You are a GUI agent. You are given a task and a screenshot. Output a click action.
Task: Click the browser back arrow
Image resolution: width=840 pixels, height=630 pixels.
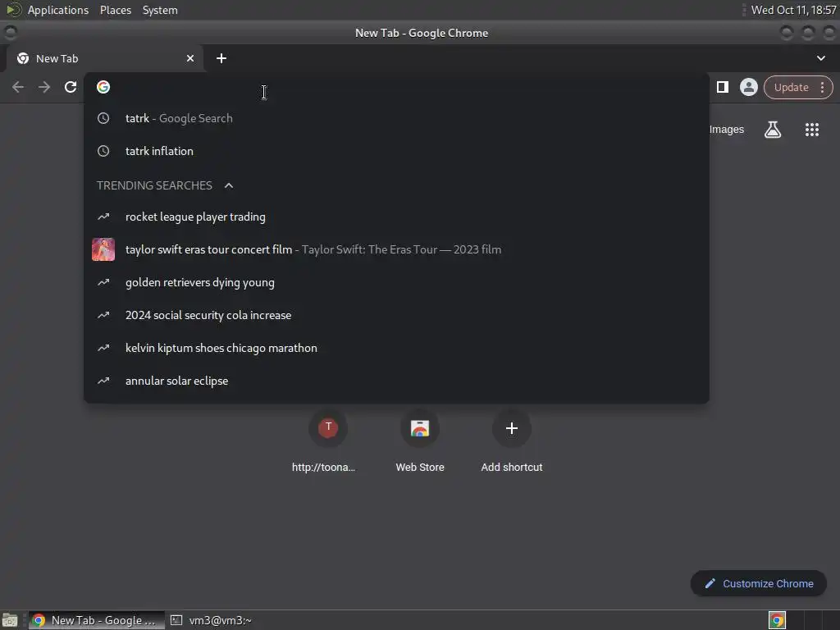tap(18, 87)
